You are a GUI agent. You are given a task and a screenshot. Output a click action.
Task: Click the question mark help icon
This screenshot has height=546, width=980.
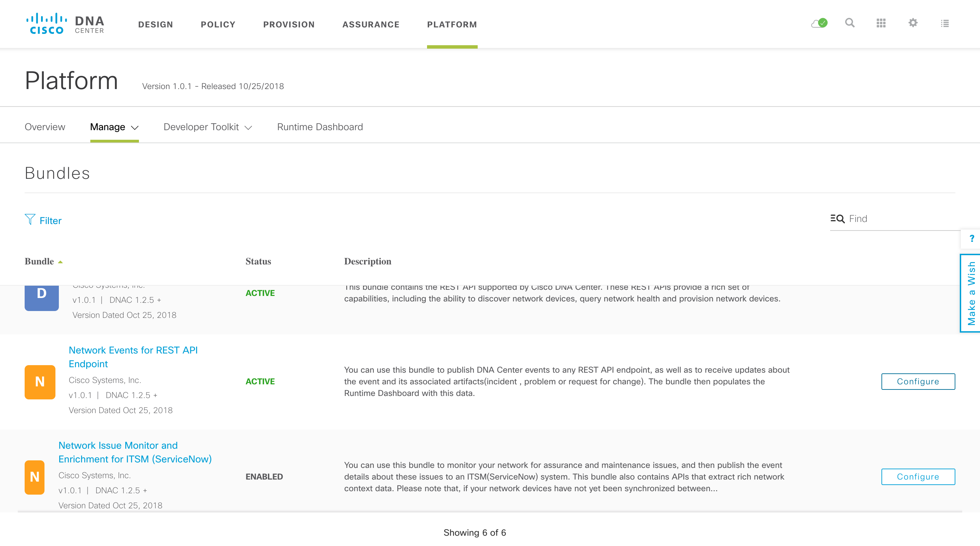pos(972,239)
